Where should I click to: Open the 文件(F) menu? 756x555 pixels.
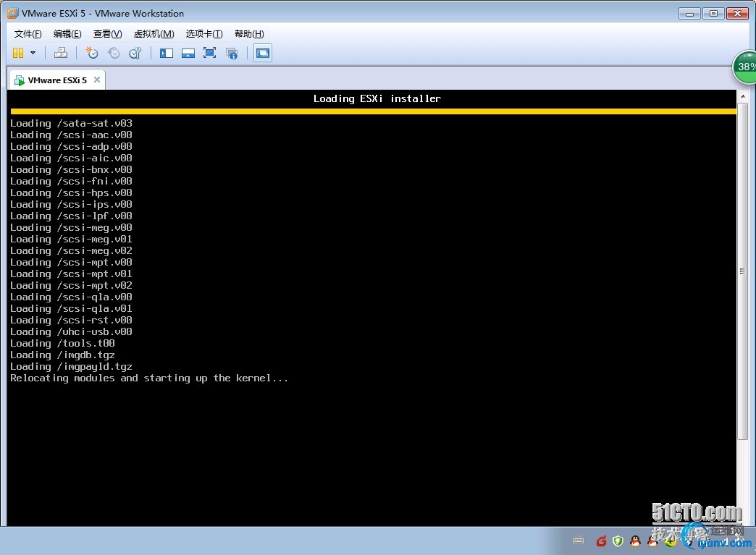[x=28, y=34]
